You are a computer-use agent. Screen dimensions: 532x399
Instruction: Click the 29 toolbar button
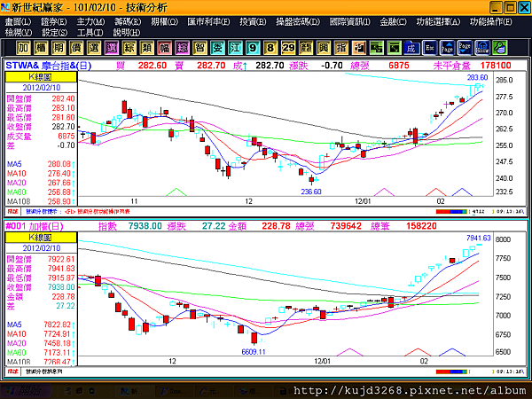(x=288, y=48)
